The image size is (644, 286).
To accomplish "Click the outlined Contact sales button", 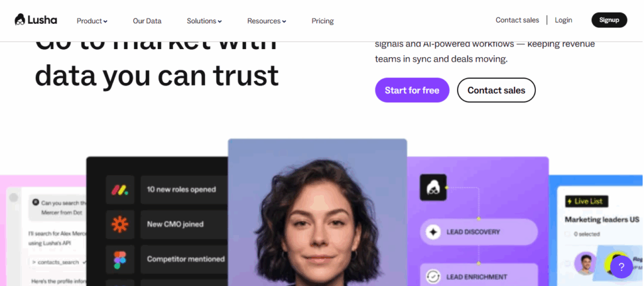I will point(496,91).
